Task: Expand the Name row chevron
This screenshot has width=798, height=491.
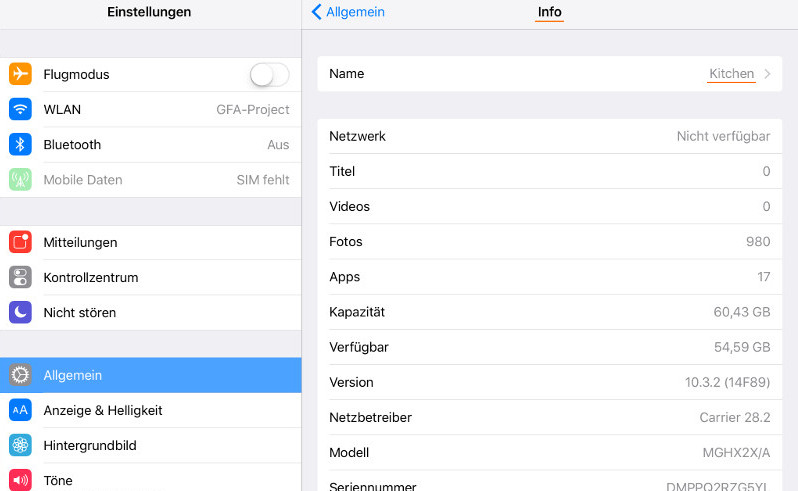Action: pyautogui.click(x=767, y=74)
